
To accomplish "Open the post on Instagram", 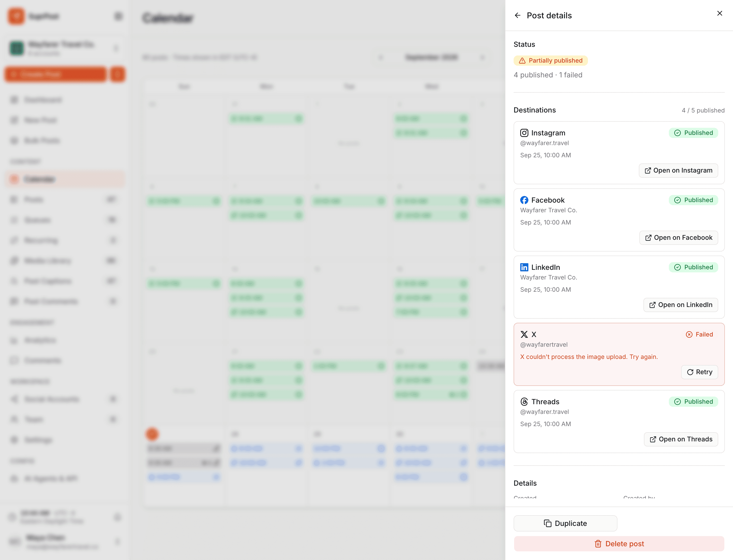I will (678, 170).
